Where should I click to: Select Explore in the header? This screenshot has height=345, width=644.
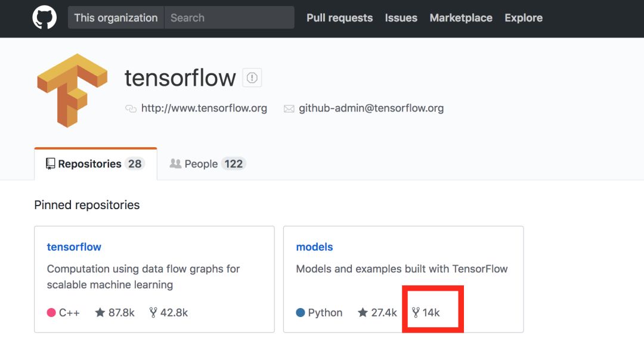(x=524, y=18)
